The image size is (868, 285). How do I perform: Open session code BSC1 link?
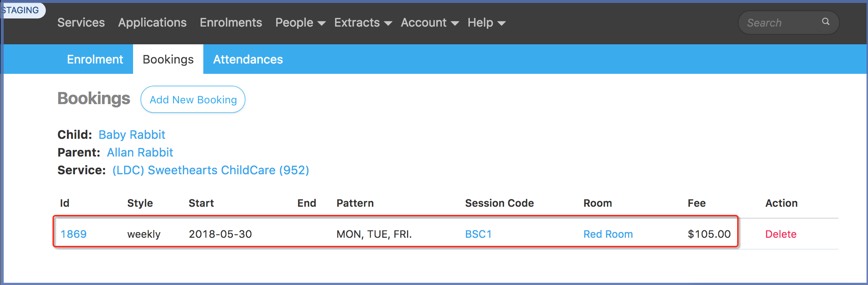tap(478, 234)
